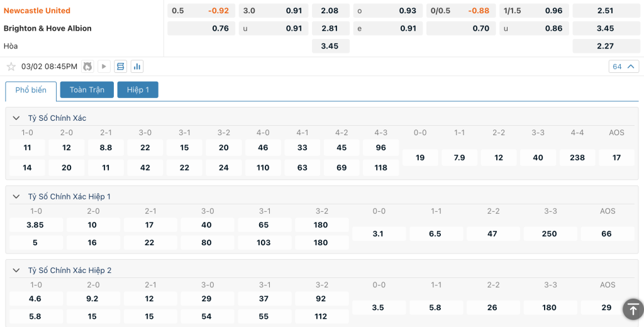Choose Hiệp 2 score 1-0 odds 4.6

(x=35, y=299)
